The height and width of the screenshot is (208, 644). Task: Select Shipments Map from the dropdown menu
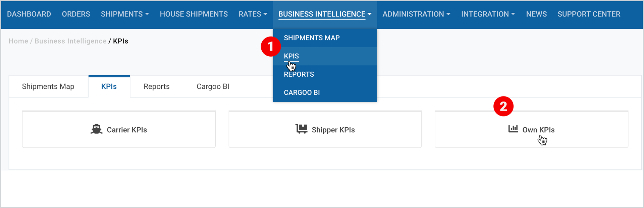pos(312,38)
